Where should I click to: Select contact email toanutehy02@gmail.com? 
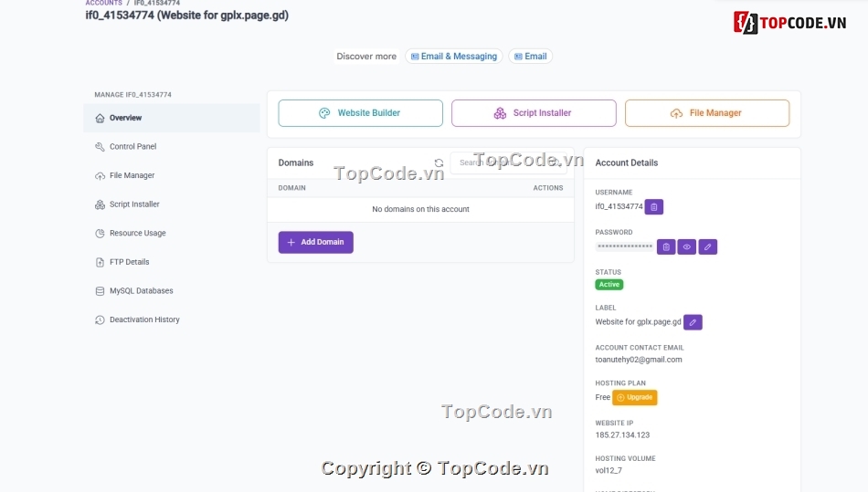pos(639,360)
